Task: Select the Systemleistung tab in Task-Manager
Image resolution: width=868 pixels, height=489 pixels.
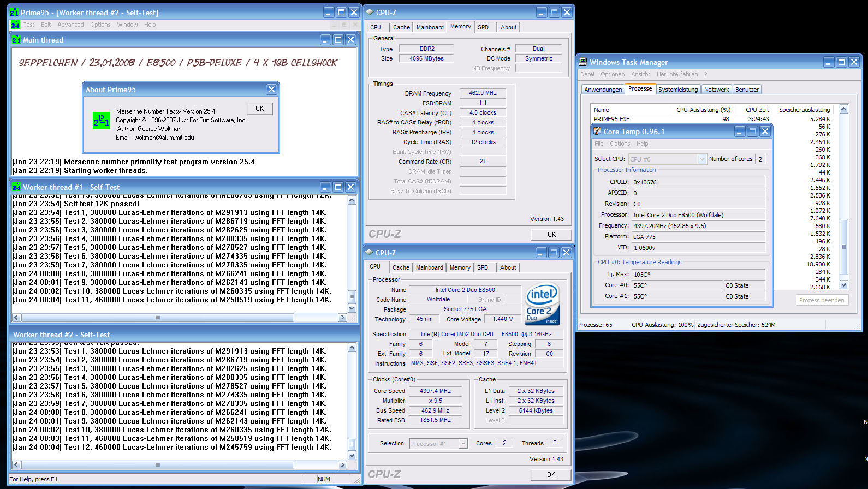Action: [x=678, y=90]
